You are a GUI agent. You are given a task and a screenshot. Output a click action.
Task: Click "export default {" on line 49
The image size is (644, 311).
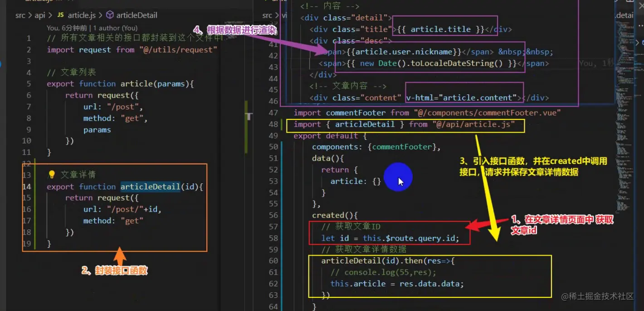pyautogui.click(x=330, y=136)
